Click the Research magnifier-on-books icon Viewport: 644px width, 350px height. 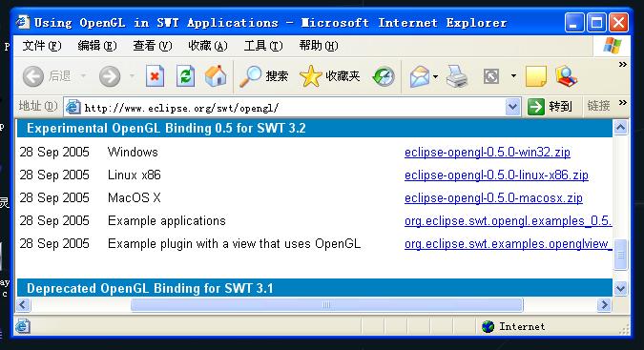tap(566, 76)
